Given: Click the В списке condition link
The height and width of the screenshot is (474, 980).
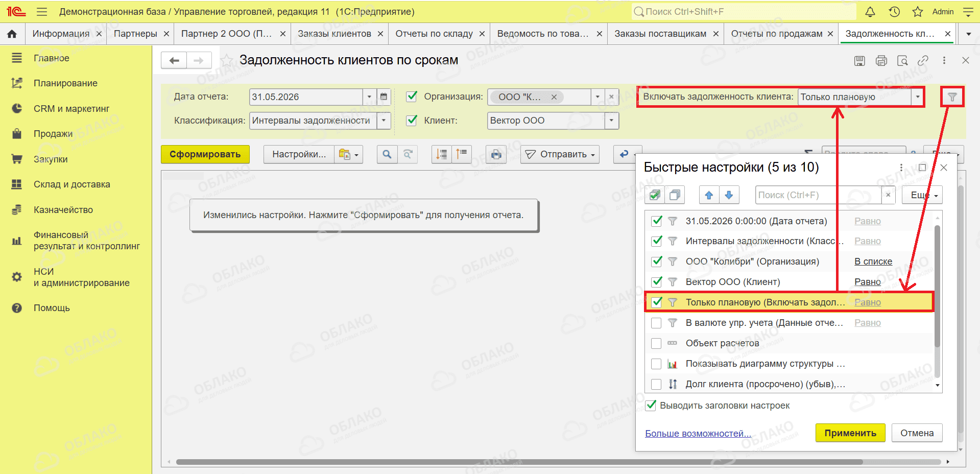Looking at the screenshot, I should [x=873, y=262].
